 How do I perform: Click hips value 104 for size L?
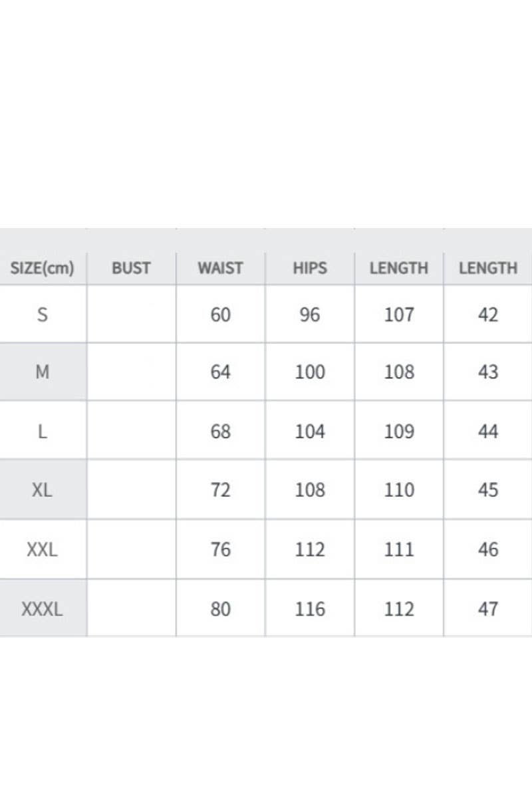(x=310, y=432)
